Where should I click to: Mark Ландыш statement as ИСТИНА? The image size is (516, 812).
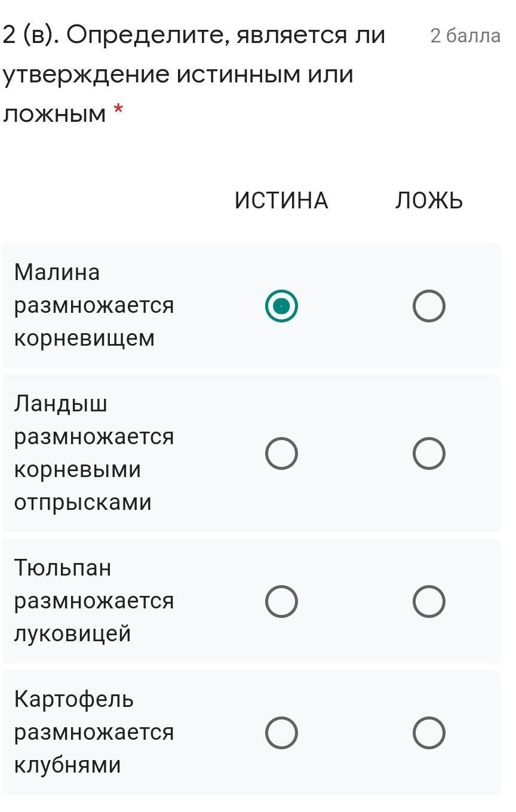281,453
